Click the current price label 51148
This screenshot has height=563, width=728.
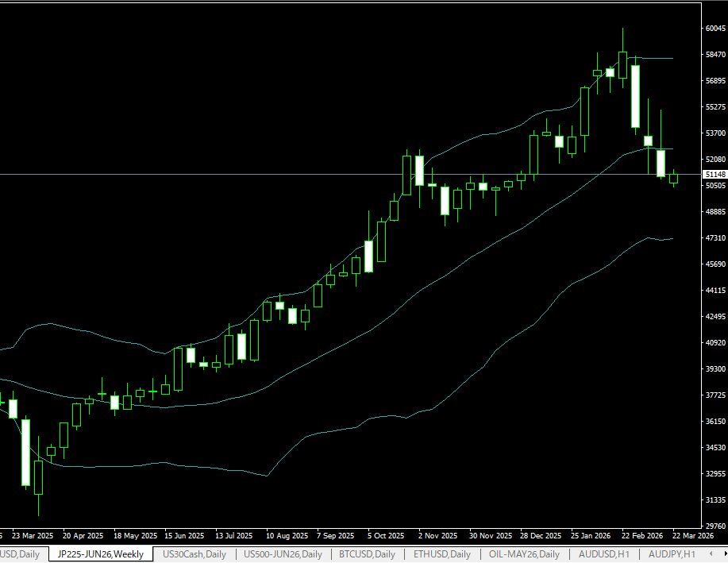click(x=714, y=174)
